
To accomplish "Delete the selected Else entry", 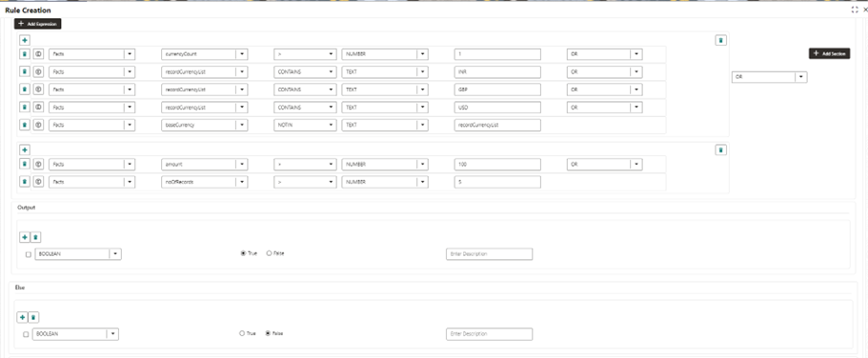I will coord(33,318).
